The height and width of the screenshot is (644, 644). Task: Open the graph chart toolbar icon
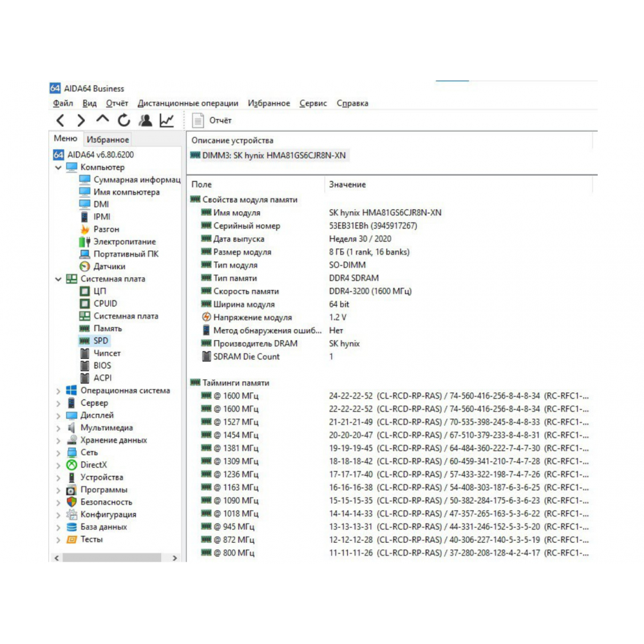click(x=167, y=120)
